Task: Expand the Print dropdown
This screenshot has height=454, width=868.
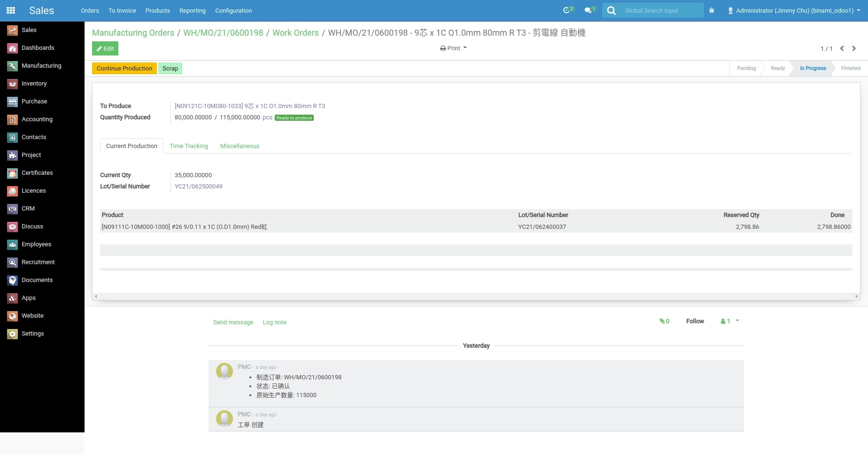Action: tap(453, 48)
